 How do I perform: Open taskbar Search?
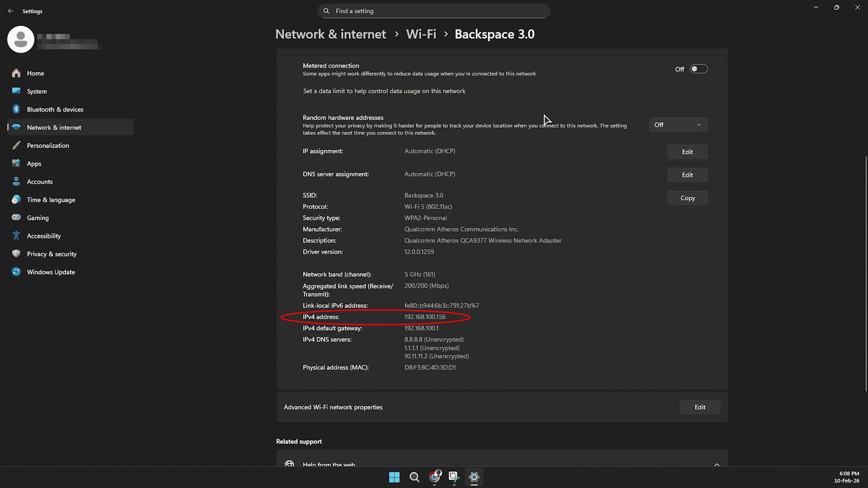click(x=414, y=477)
